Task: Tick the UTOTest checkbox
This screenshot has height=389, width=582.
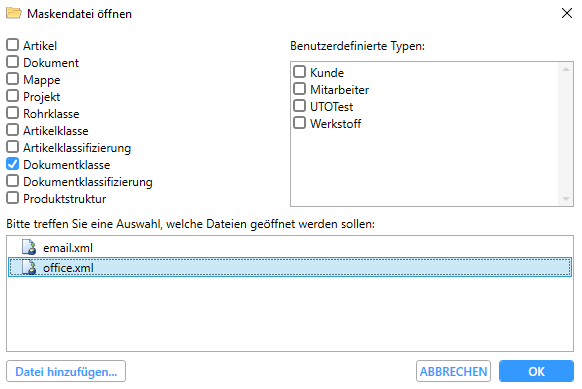Action: 300,106
